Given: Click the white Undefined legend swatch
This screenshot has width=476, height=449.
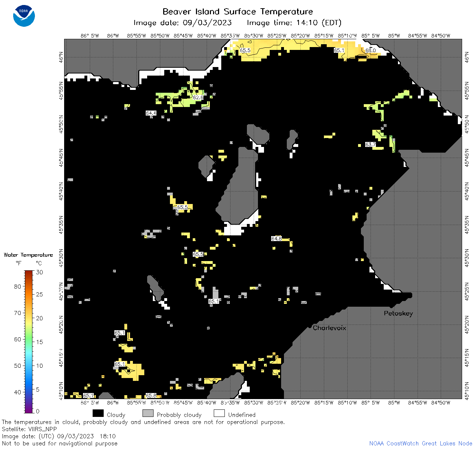Looking at the screenshot, I should point(219,413).
